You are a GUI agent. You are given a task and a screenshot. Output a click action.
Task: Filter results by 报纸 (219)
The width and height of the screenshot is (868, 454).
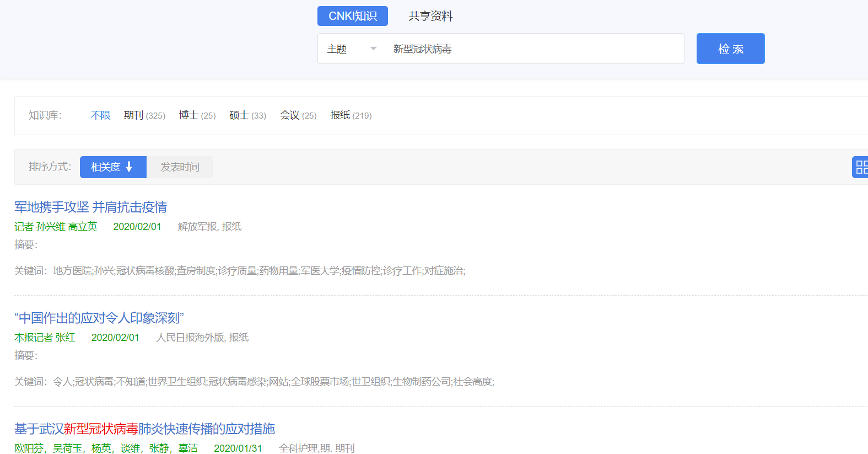(351, 115)
